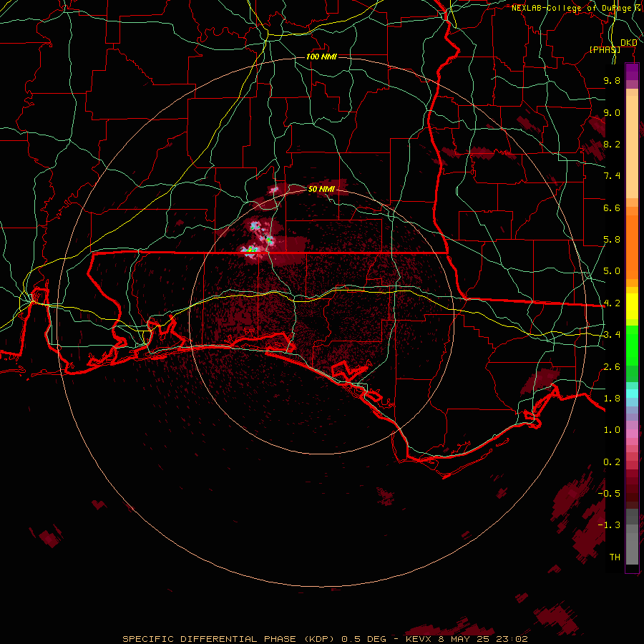The image size is (644, 644).
Task: Click the "TH" threshold label on the scale
Action: coord(615,557)
